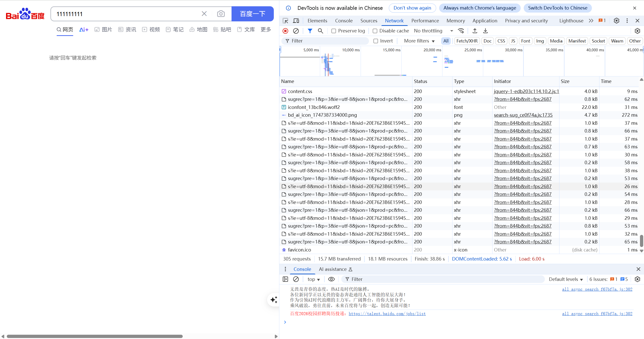The width and height of the screenshot is (644, 339).
Task: Toggle device toolbar icon
Action: [x=296, y=21]
